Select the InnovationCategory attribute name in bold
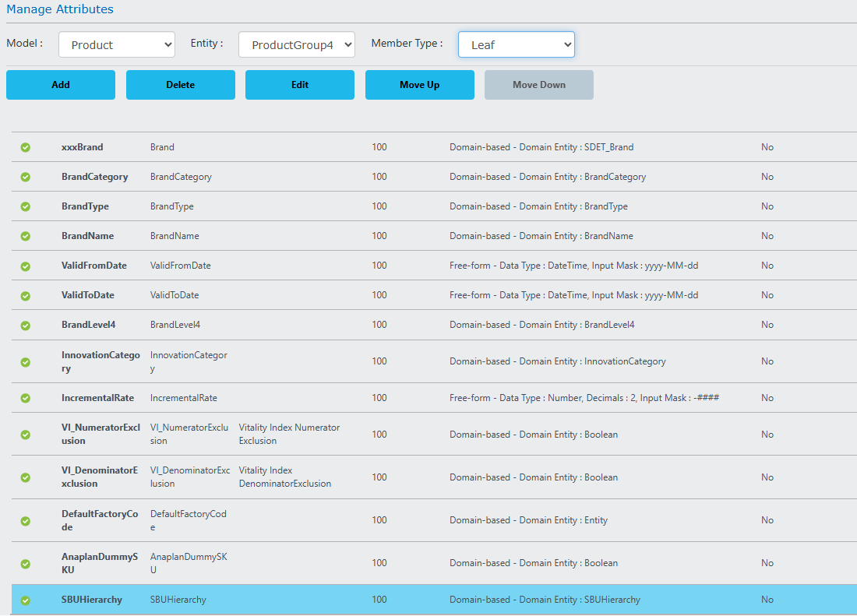Image resolution: width=857 pixels, height=616 pixels. click(101, 361)
